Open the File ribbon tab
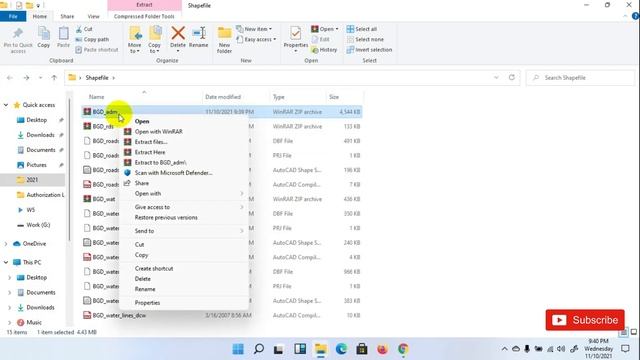 (13, 16)
